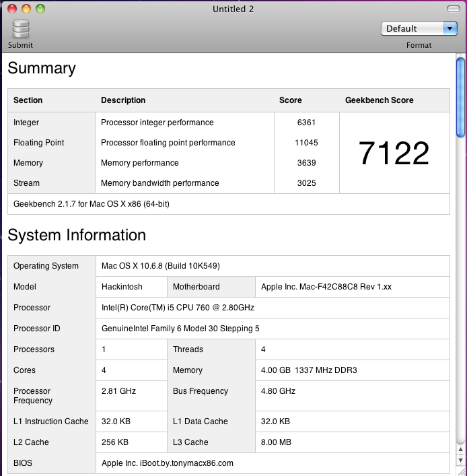The height and width of the screenshot is (476, 467).
Task: Click the Summary heading
Action: (42, 68)
